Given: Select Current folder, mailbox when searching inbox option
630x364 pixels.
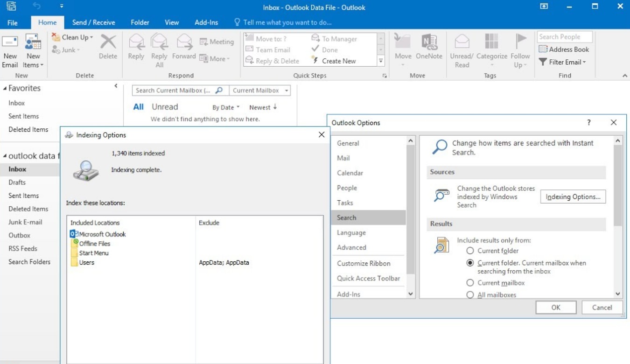Looking at the screenshot, I should pos(470,263).
